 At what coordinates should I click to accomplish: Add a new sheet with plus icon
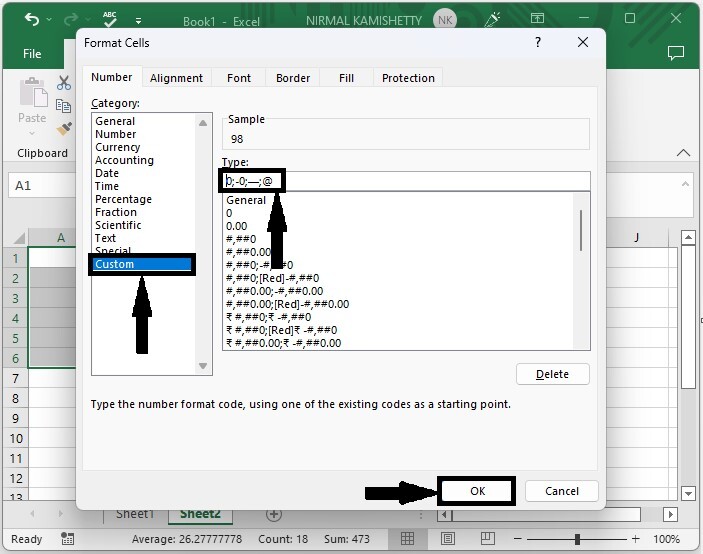(x=274, y=514)
